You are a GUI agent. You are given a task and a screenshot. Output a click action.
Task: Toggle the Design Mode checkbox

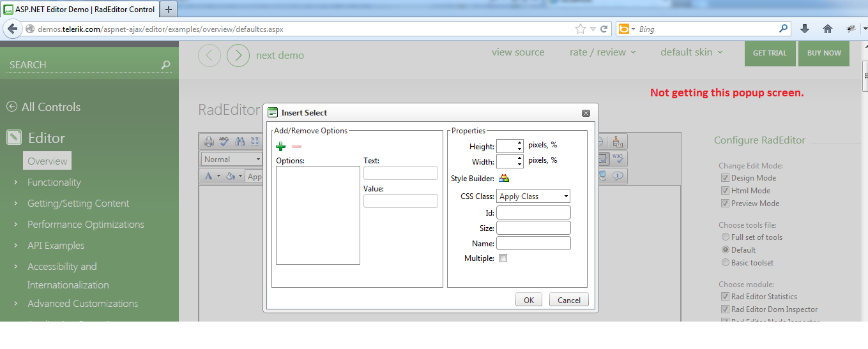[725, 178]
